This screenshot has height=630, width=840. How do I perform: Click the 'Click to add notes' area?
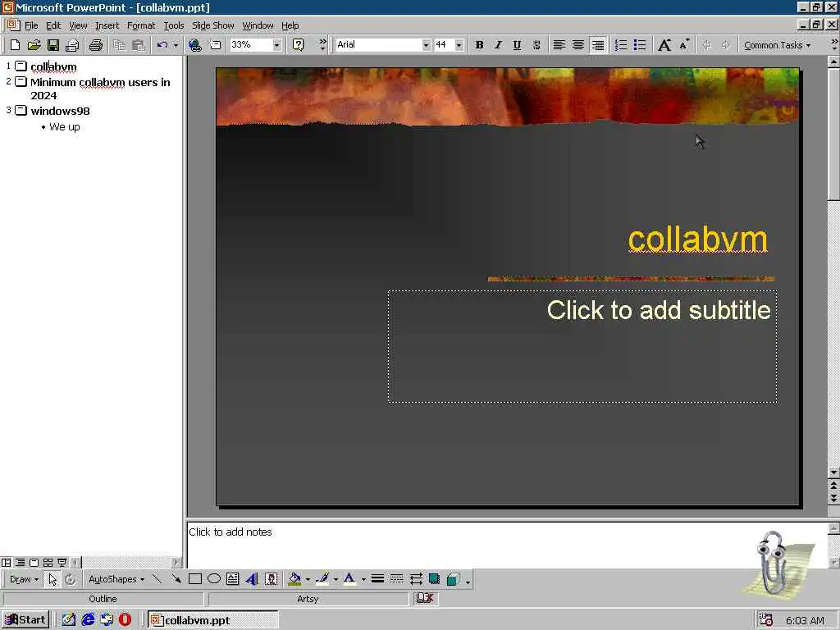click(x=506, y=545)
